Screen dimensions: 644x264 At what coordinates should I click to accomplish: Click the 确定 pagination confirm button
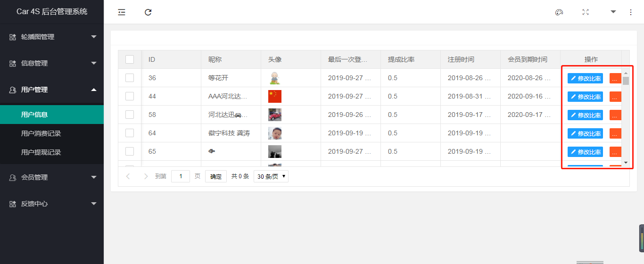216,176
